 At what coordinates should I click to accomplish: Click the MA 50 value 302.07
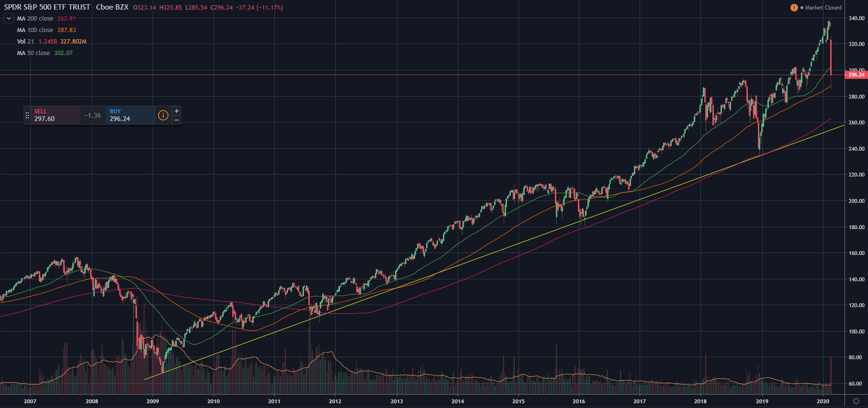pos(63,53)
